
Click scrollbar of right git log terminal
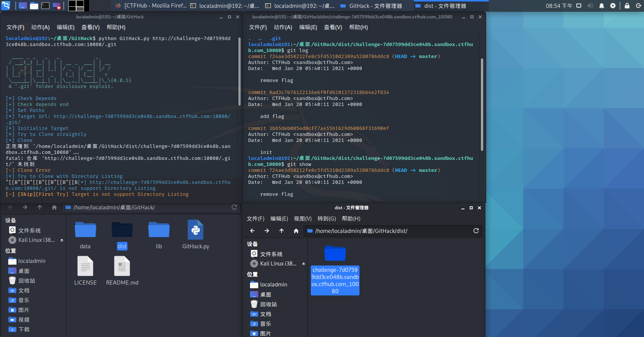point(482,105)
